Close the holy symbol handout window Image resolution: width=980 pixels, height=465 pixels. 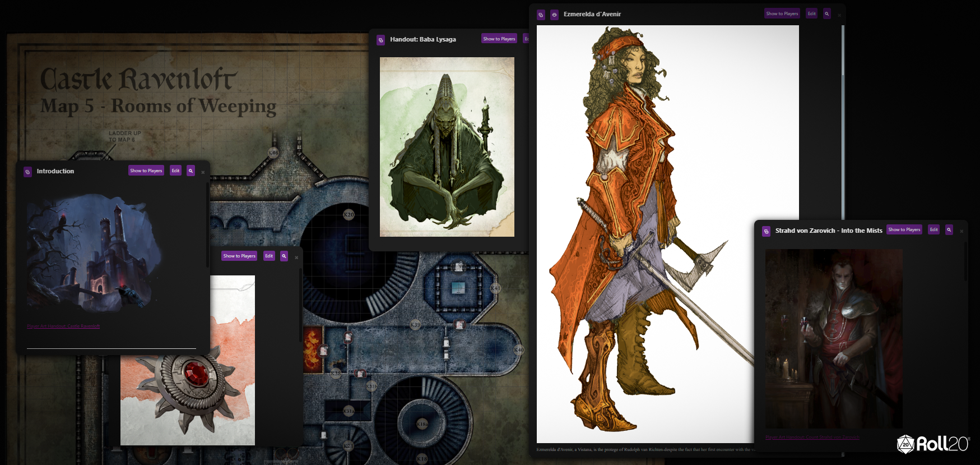coord(296,257)
